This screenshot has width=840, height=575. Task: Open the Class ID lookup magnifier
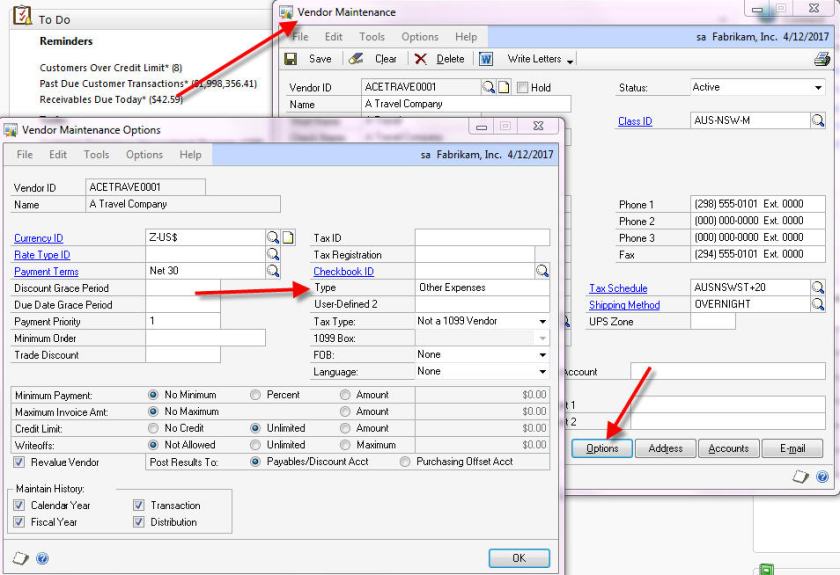818,121
